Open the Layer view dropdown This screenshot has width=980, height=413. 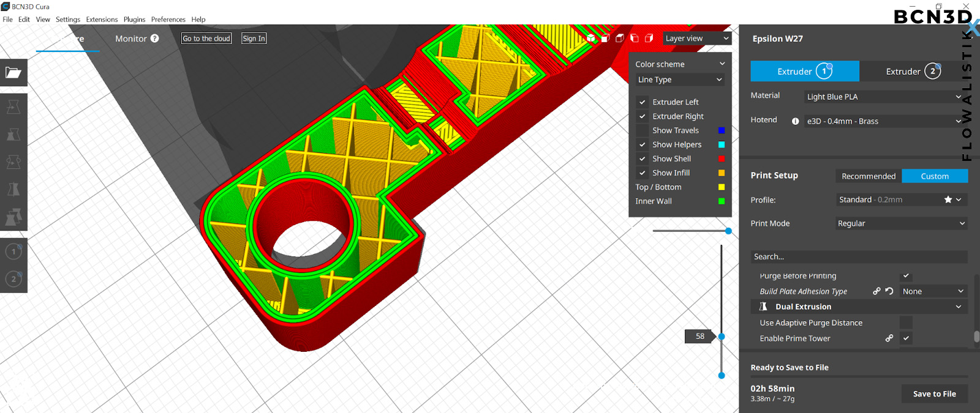point(697,38)
